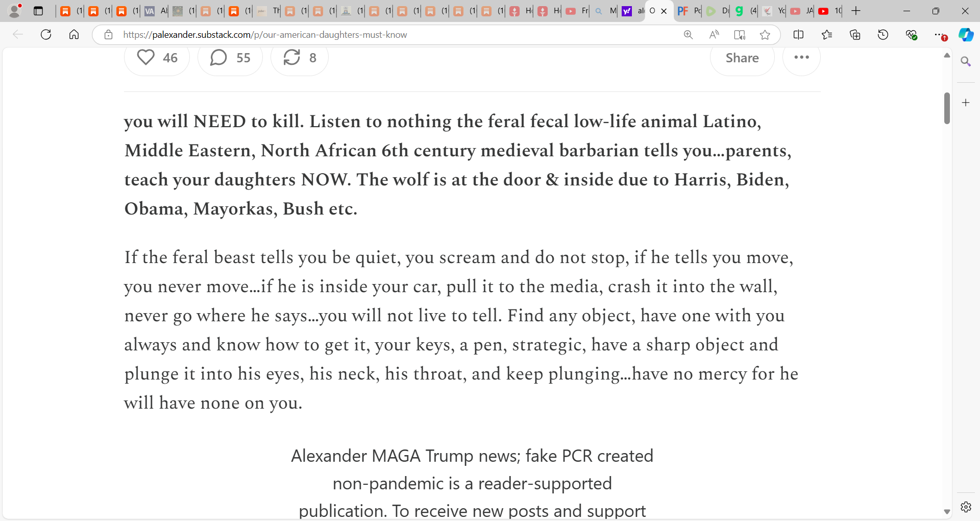Open the tab actions menu

click(x=38, y=11)
